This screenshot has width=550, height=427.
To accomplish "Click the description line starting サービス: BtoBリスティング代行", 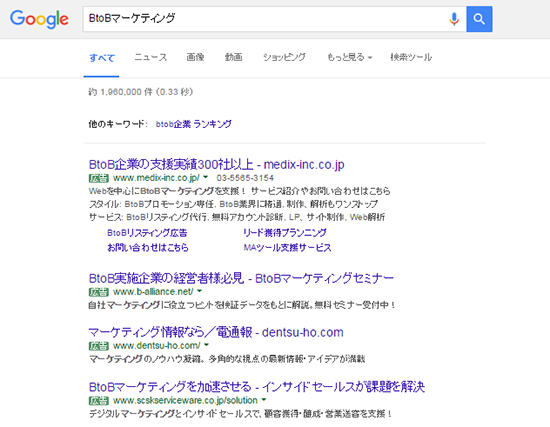I will click(237, 217).
